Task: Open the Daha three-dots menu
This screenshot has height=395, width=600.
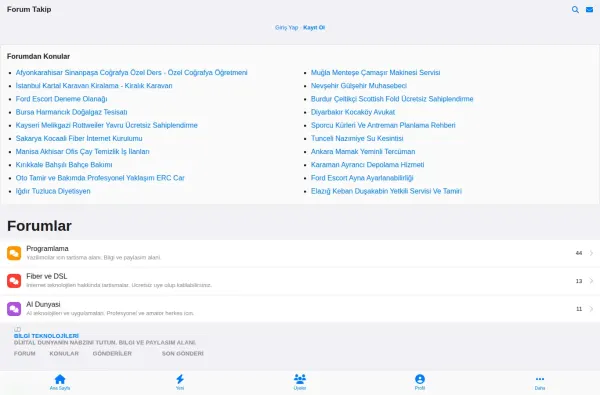Action: 540,379
